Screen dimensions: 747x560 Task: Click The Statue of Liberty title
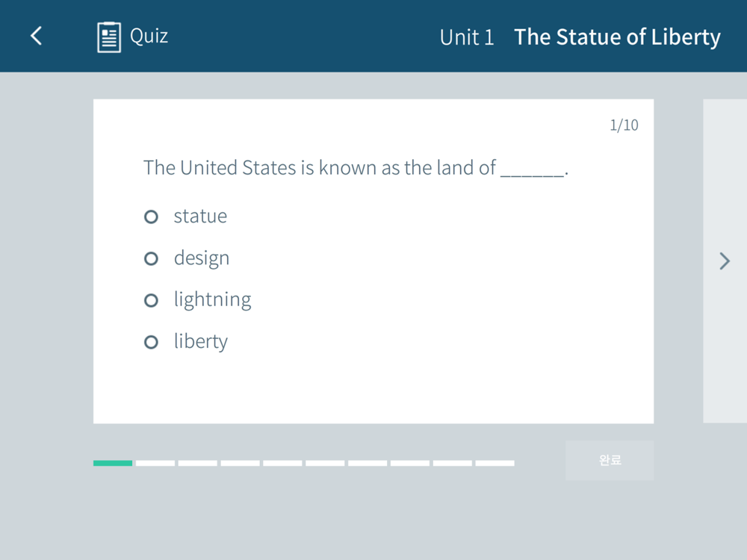point(617,37)
